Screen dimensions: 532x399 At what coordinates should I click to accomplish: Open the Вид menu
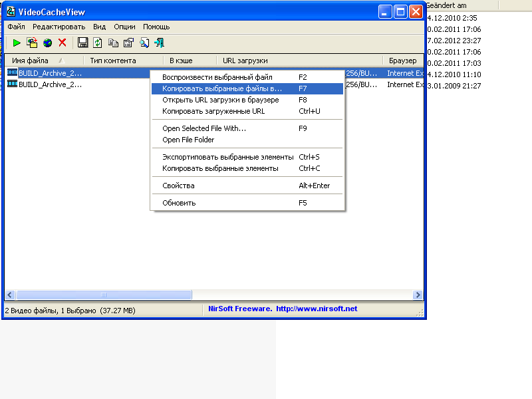tap(99, 27)
